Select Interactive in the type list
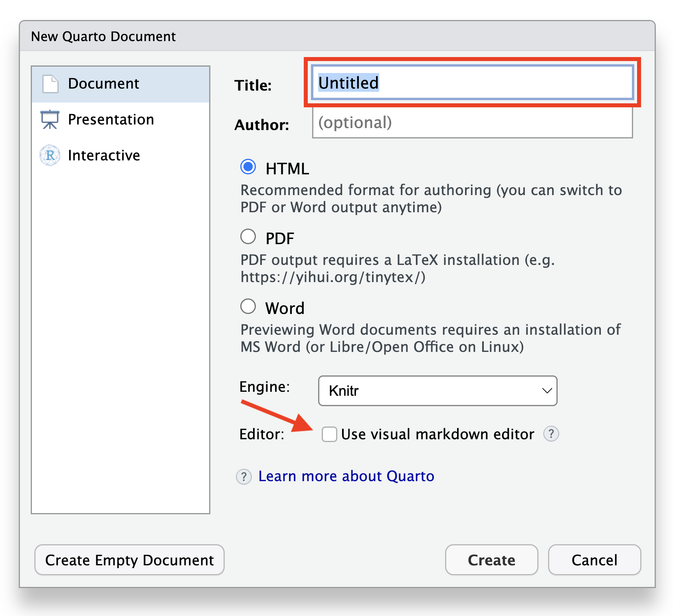 click(x=104, y=155)
